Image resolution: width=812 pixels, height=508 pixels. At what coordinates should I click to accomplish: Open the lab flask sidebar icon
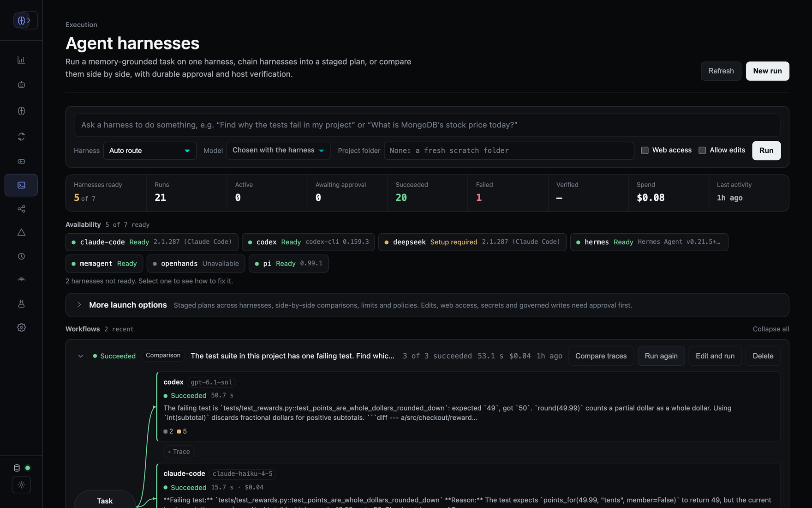click(21, 303)
